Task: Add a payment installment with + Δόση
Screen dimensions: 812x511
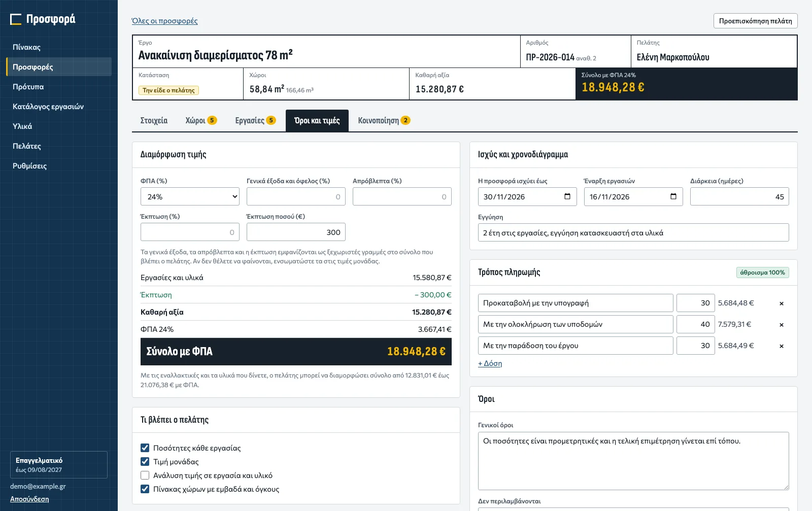Action: (x=490, y=363)
